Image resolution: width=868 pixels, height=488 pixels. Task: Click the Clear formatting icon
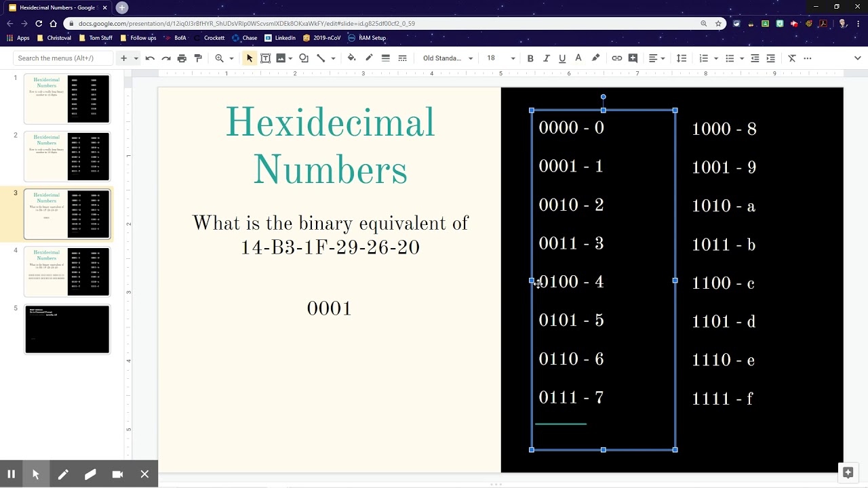click(x=791, y=58)
